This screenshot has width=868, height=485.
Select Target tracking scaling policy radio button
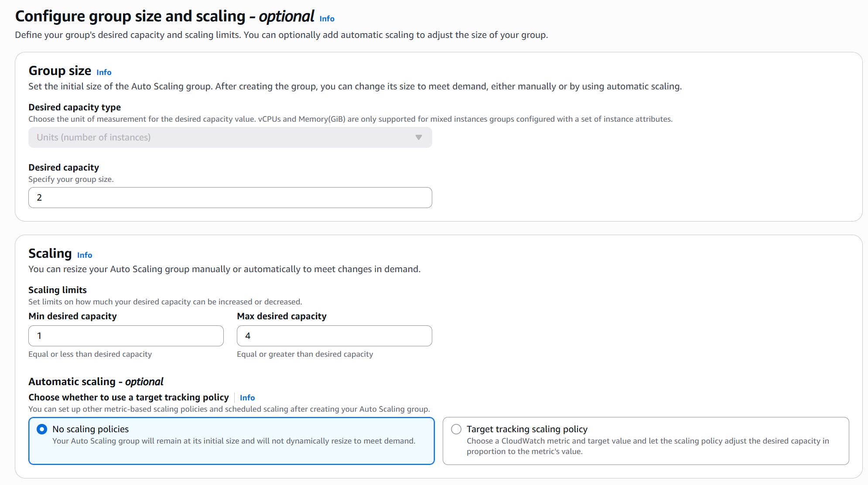[x=456, y=429]
